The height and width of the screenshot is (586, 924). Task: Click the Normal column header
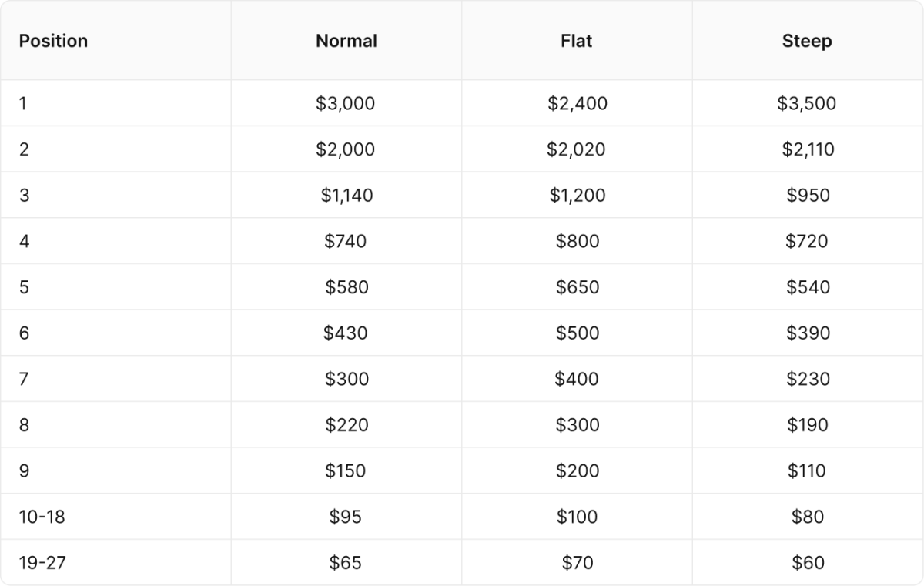click(x=346, y=41)
